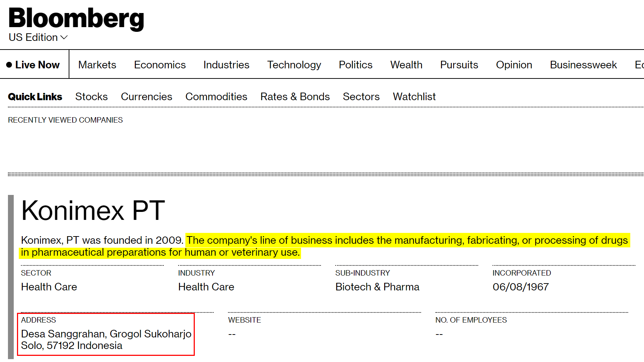Open the Opinion section
This screenshot has width=644, height=362.
tap(514, 65)
